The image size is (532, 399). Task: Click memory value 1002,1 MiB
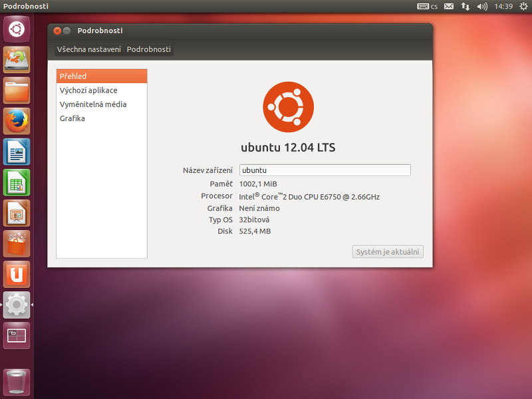(x=258, y=184)
